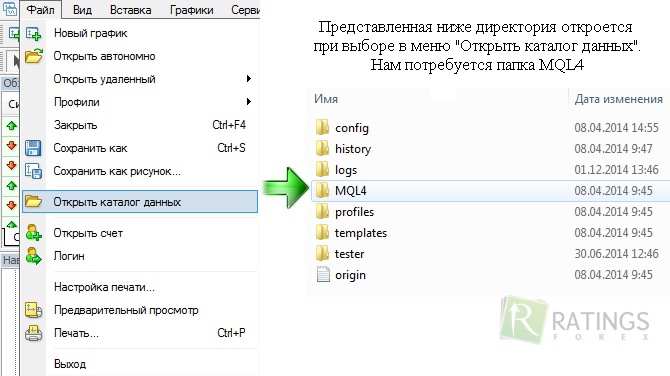Select the config folder name
The width and height of the screenshot is (670, 376).
coord(352,128)
